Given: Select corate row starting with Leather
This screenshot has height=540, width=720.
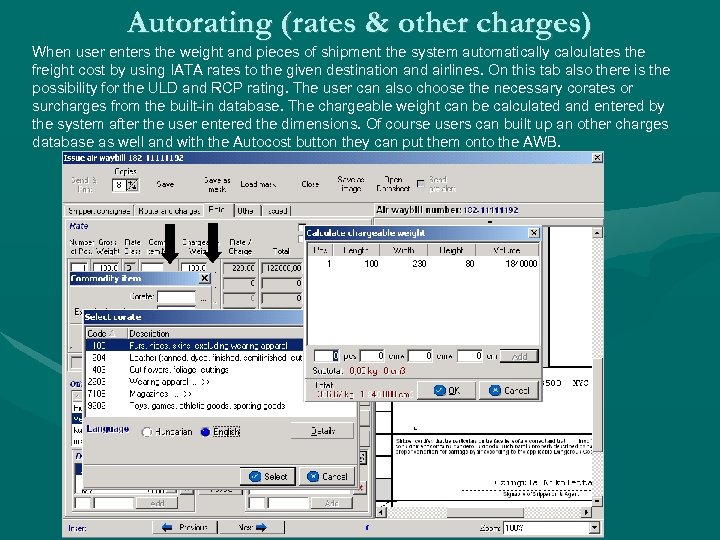Looking at the screenshot, I should [x=194, y=357].
